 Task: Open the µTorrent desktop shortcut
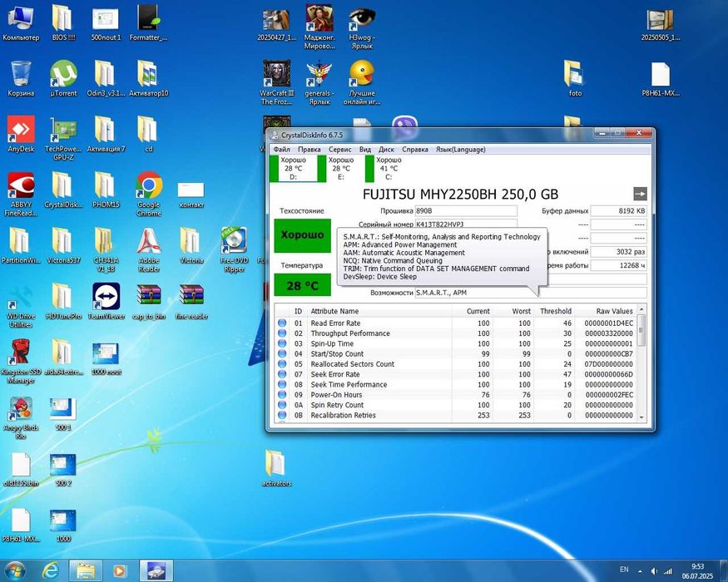tap(63, 76)
